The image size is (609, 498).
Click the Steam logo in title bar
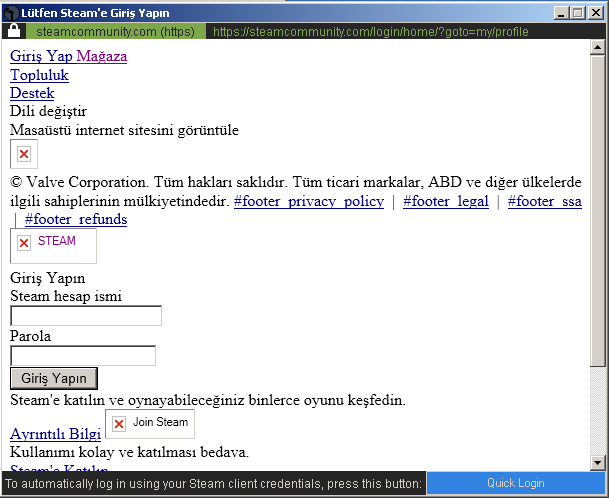click(x=11, y=13)
